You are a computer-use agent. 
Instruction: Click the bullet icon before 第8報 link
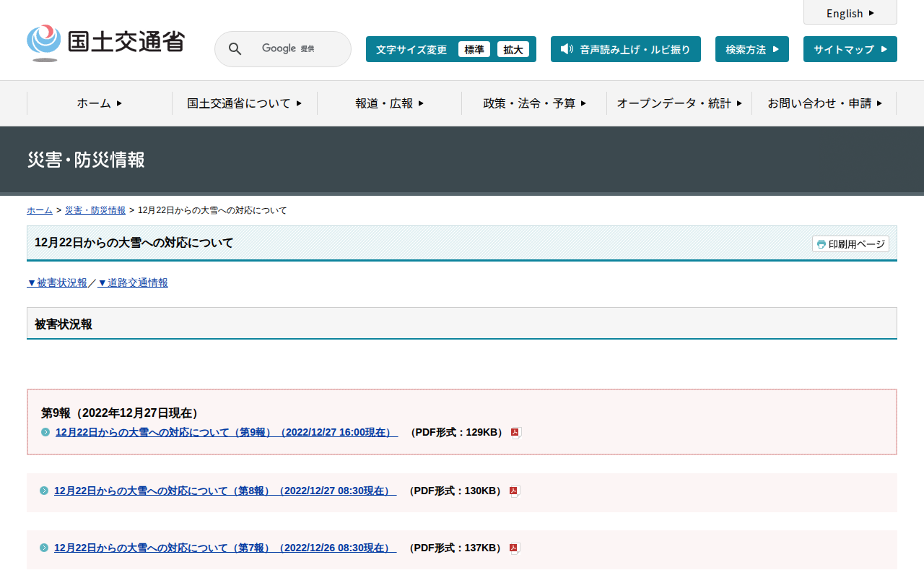point(44,491)
